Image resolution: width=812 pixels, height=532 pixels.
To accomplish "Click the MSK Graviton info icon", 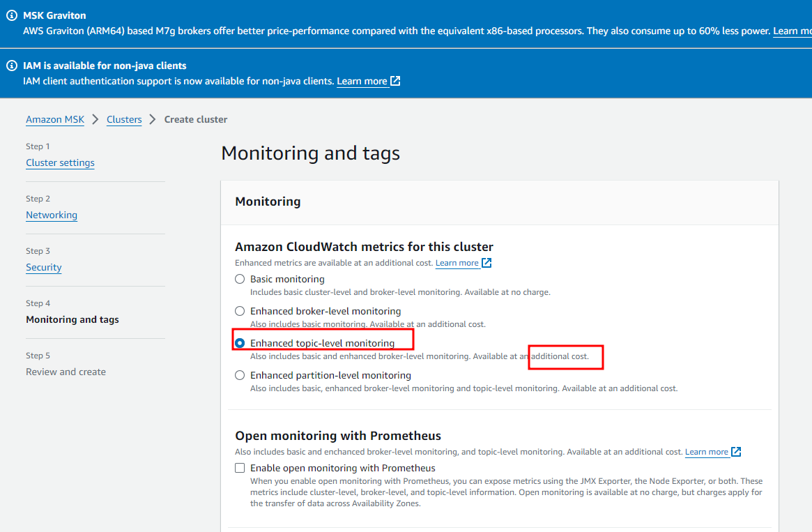I will [12, 15].
